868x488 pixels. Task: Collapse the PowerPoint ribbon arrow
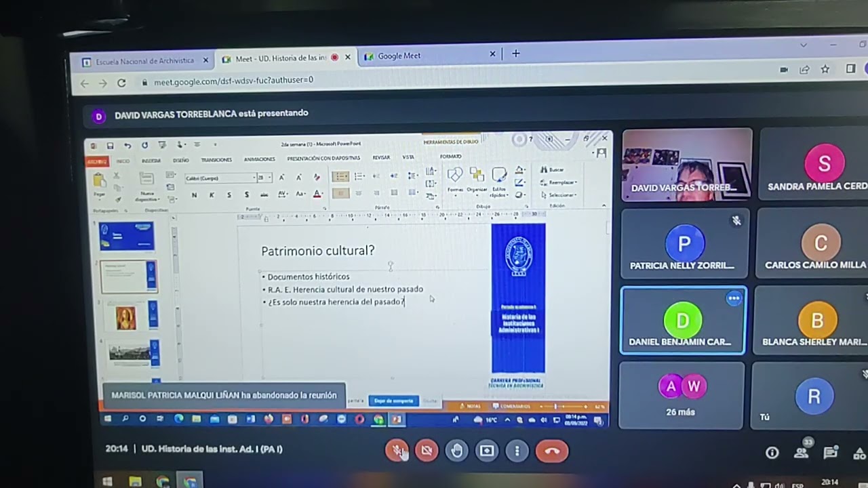point(604,205)
